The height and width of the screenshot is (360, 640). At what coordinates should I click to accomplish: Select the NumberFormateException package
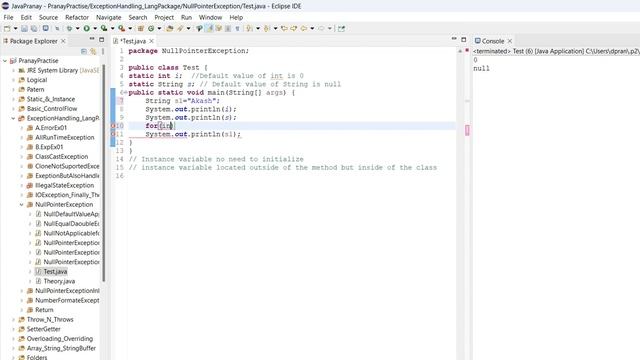(x=67, y=301)
